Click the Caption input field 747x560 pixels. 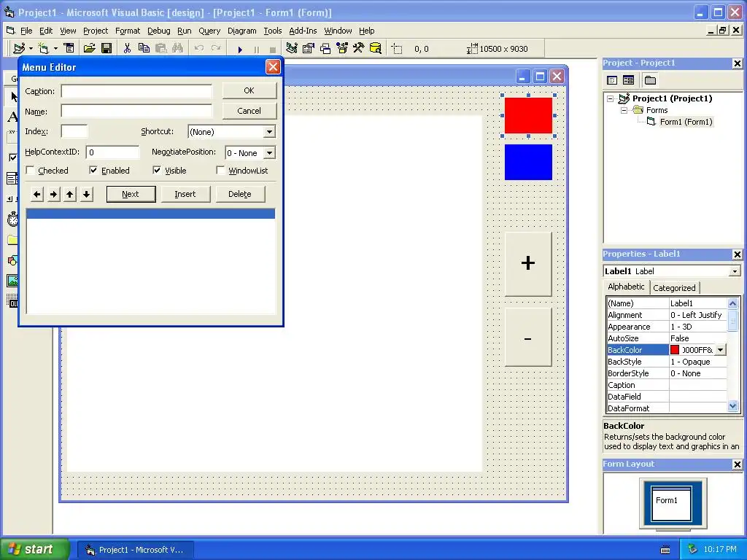[x=136, y=91]
